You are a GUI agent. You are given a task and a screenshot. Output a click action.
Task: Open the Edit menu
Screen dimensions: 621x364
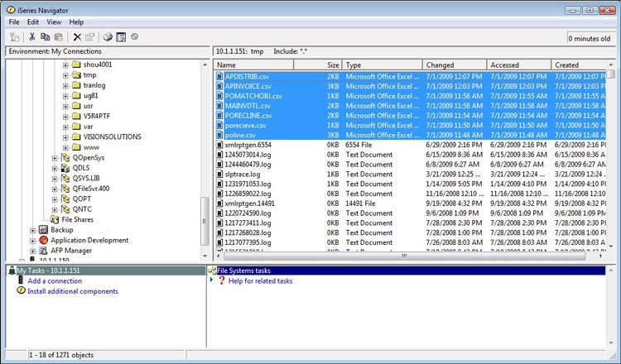33,22
